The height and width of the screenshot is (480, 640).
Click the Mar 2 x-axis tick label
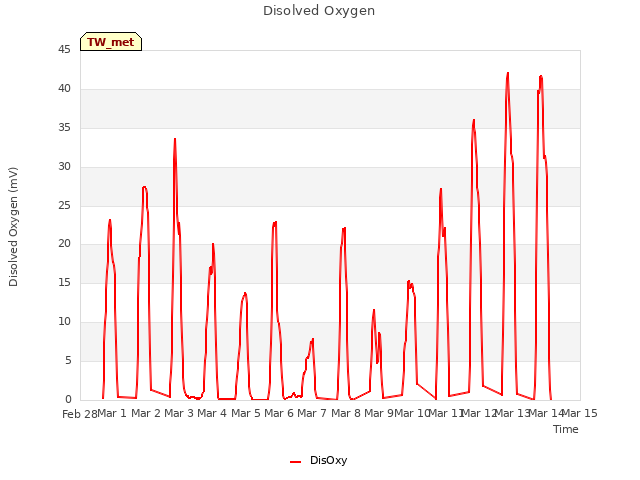point(146,413)
